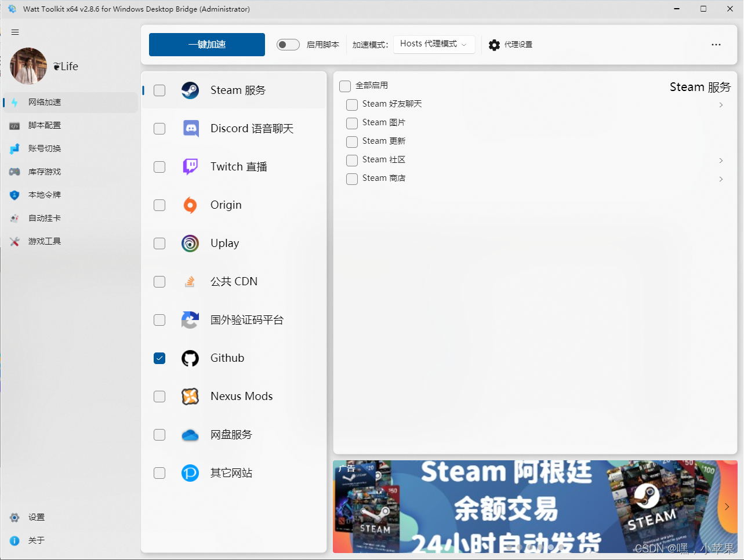Screen dimensions: 744x560
Task: Check the Steam 商店 checkbox
Action: tap(352, 179)
